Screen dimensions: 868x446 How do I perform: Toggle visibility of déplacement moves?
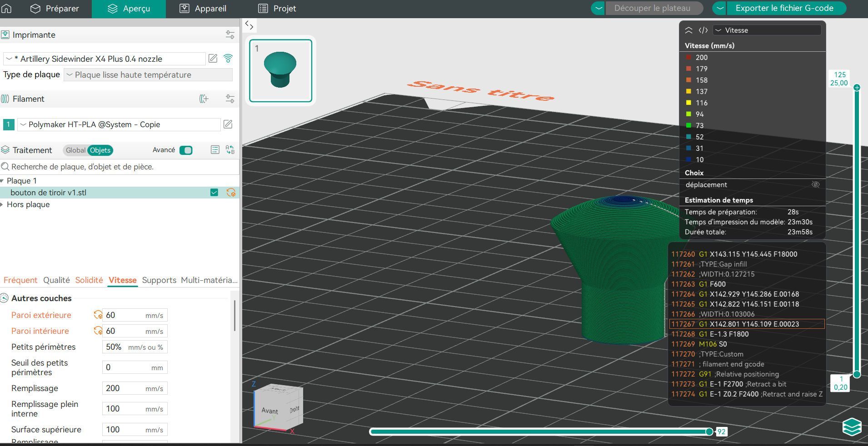(x=815, y=184)
